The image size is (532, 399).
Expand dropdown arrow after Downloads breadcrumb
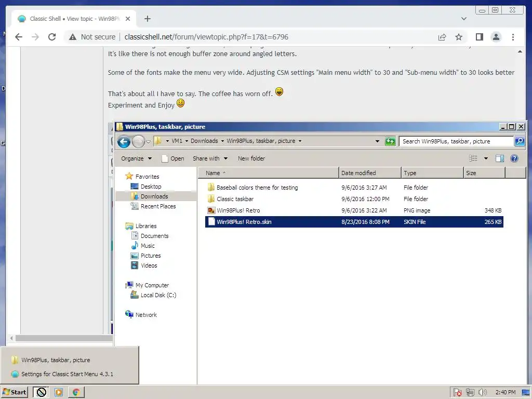pos(222,141)
